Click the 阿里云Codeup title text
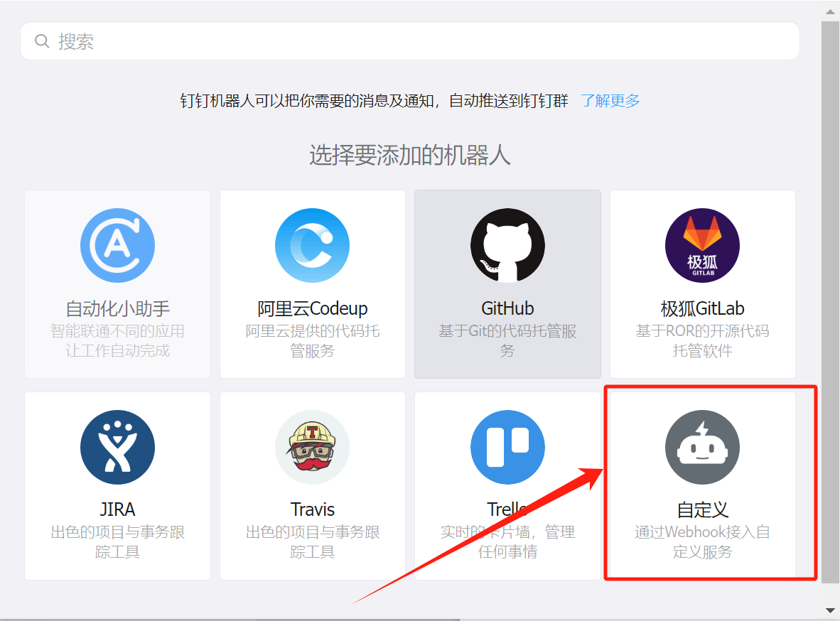This screenshot has height=621, width=840. pyautogui.click(x=312, y=308)
